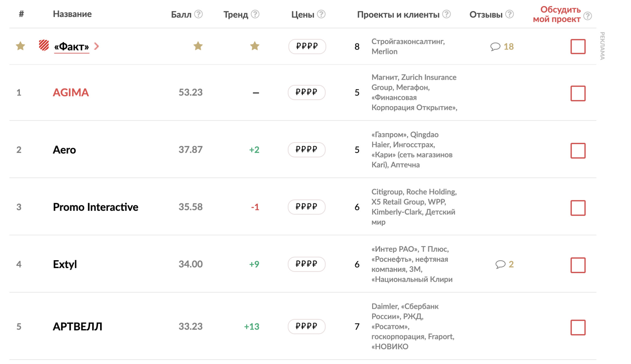Select the checkbox for Promo Interactive

pos(578,208)
